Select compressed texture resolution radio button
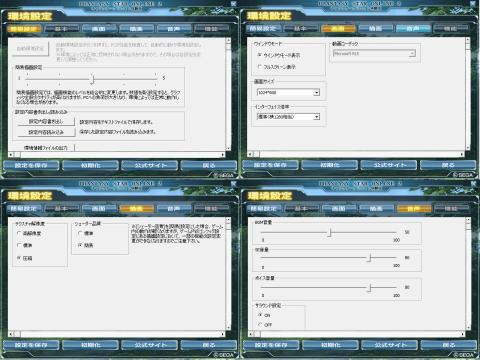Screen dimensions: 480x360 click(x=19, y=258)
